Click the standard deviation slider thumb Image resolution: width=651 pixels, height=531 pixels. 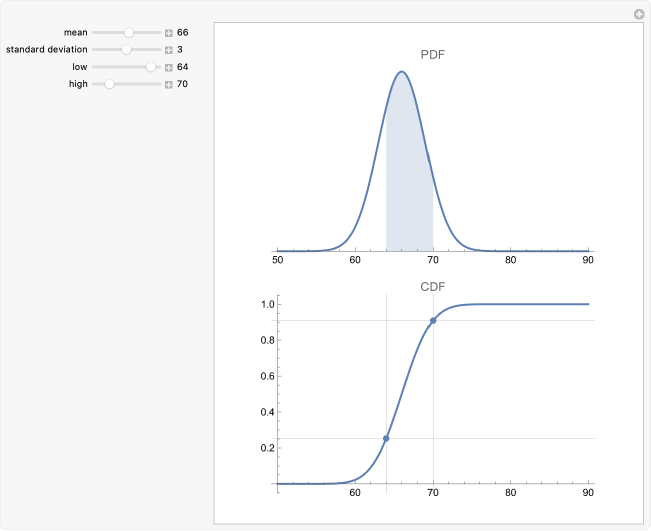click(126, 49)
